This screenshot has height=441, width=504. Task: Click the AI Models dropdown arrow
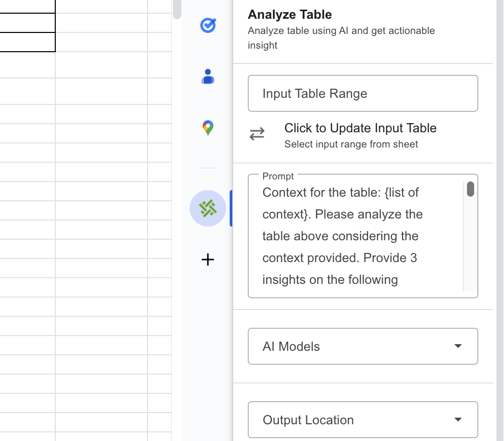[458, 346]
